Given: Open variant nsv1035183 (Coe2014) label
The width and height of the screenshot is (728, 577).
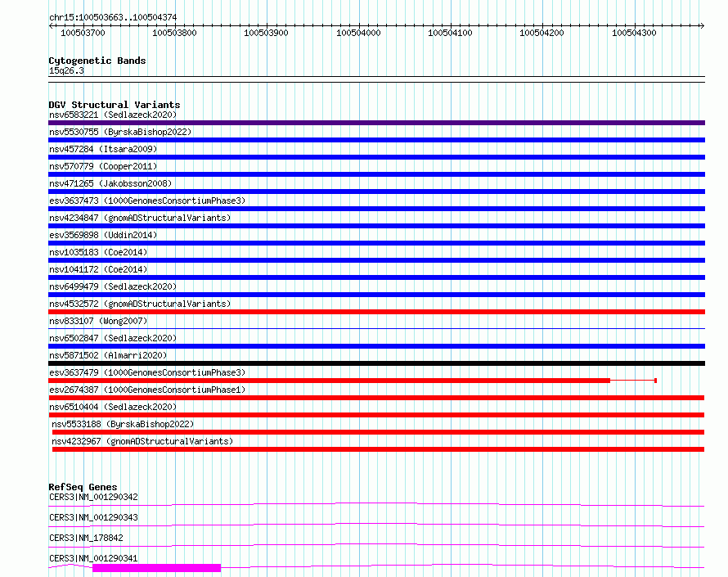Looking at the screenshot, I should click(98, 252).
